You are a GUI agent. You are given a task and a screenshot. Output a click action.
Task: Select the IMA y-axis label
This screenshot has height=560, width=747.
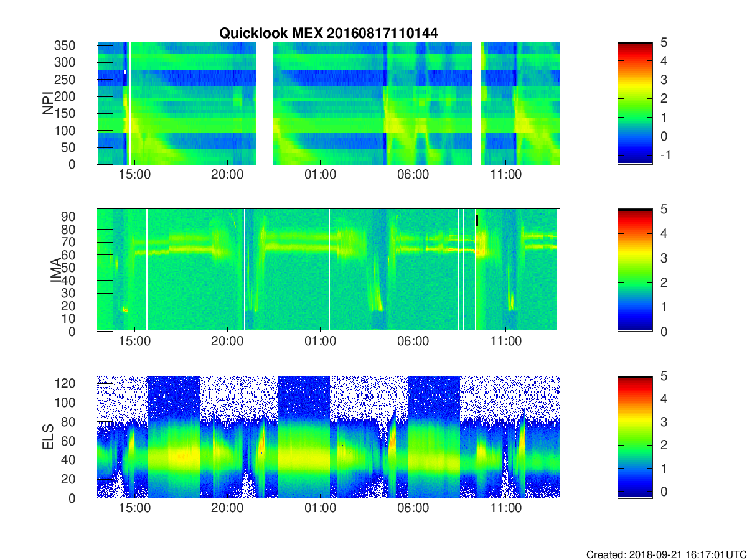click(x=56, y=270)
